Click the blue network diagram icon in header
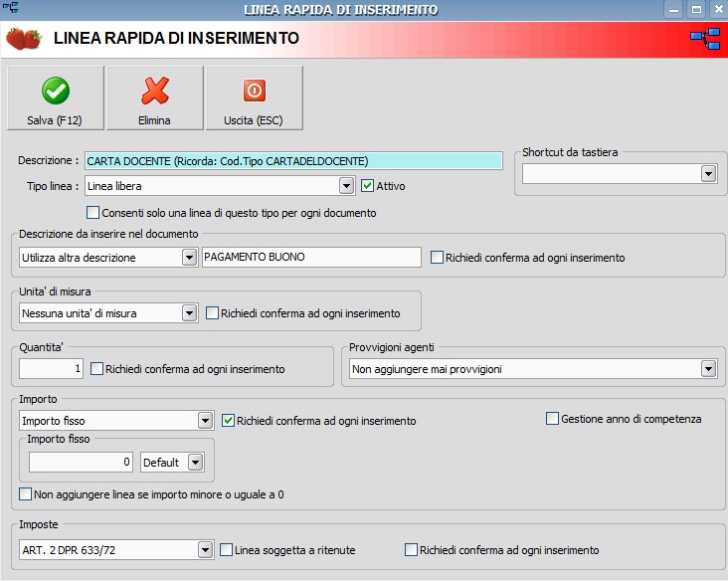 pos(705,39)
